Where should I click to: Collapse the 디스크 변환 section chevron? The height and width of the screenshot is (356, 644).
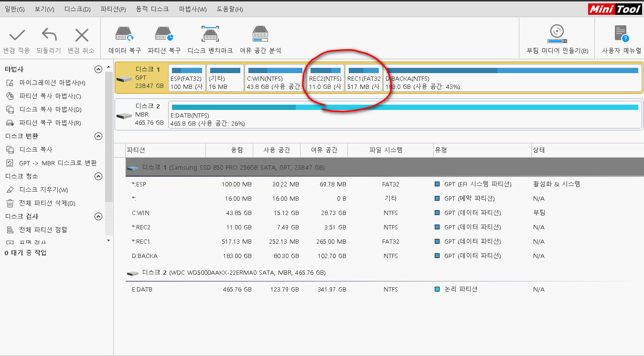point(98,136)
